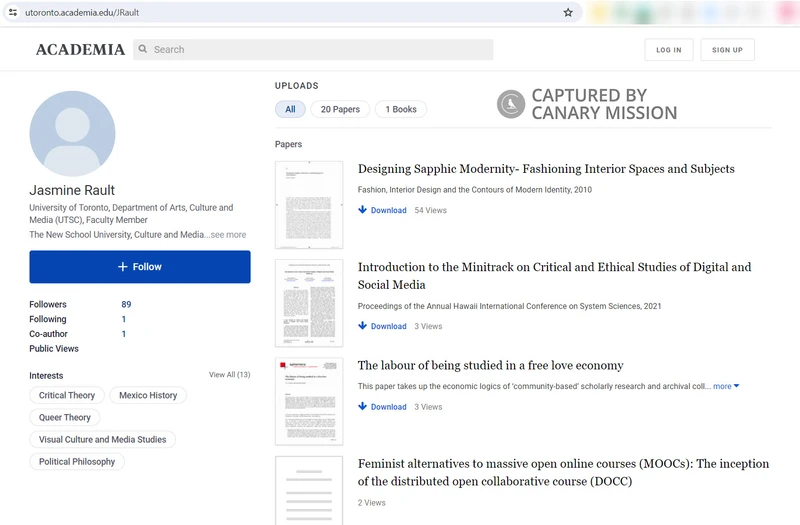Open the 89 followers count
Viewport: 800px width, 525px height.
(126, 304)
